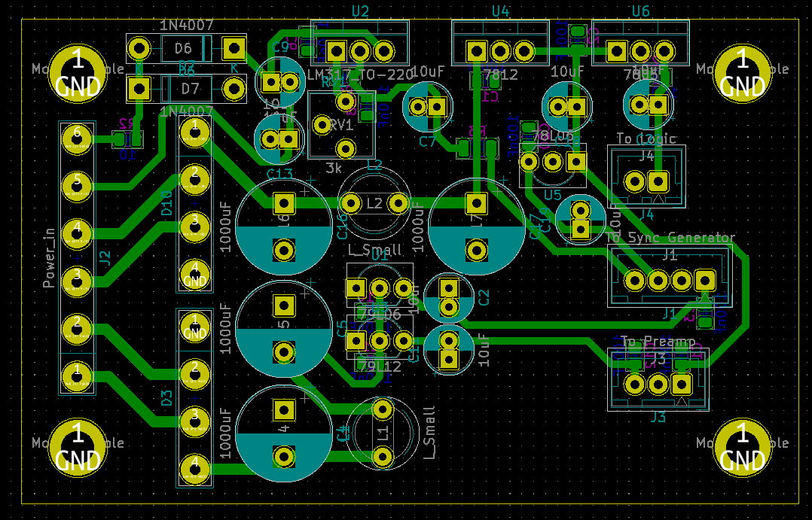Viewport: 812px width, 520px height.
Task: Select the top-left GND mounting hole pad
Action: 78,71
